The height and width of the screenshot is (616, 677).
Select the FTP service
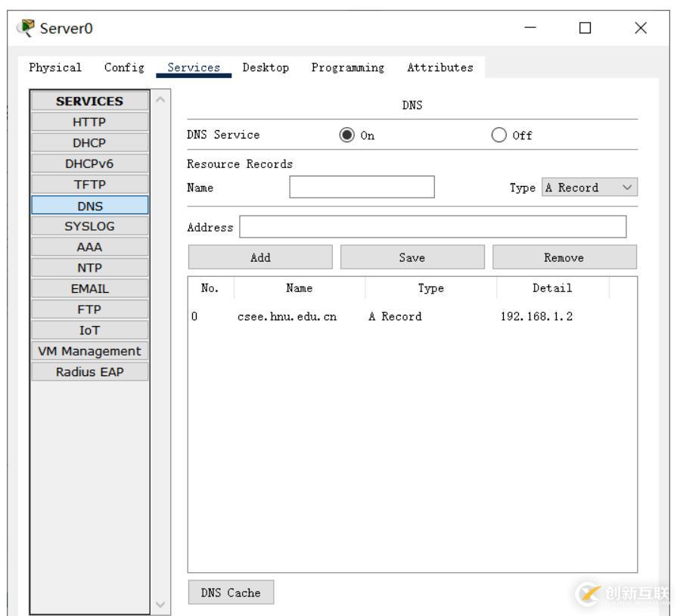[x=90, y=310]
